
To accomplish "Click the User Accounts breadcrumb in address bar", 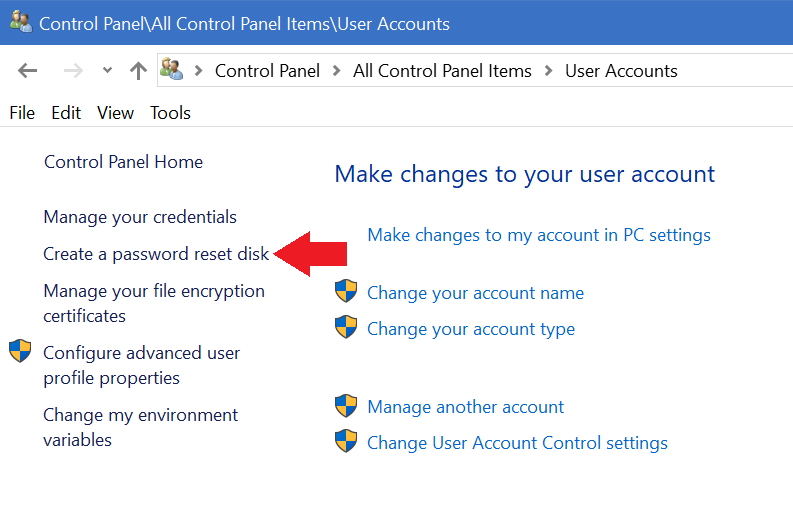I will pyautogui.click(x=621, y=71).
